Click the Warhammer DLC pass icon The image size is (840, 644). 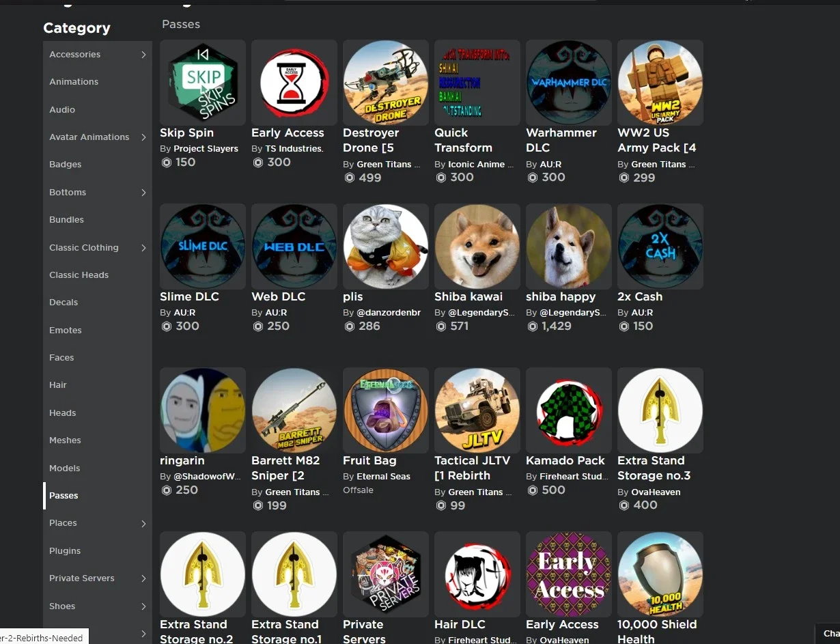[x=569, y=83]
